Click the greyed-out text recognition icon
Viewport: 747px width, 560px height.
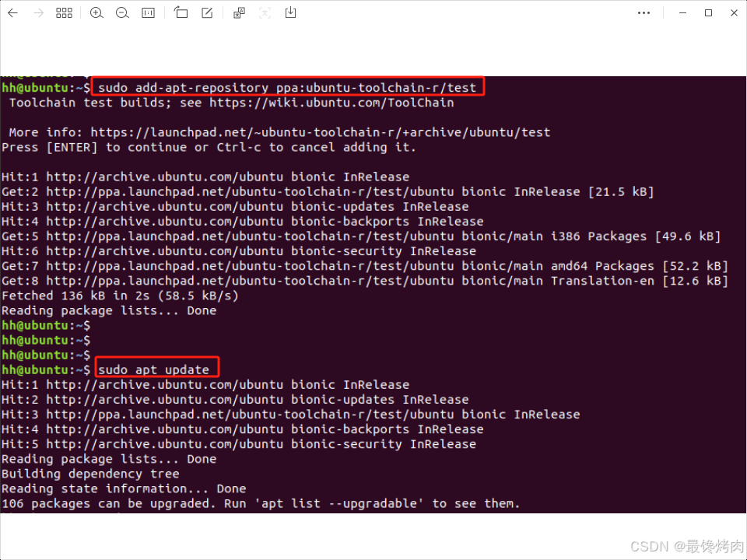click(265, 13)
